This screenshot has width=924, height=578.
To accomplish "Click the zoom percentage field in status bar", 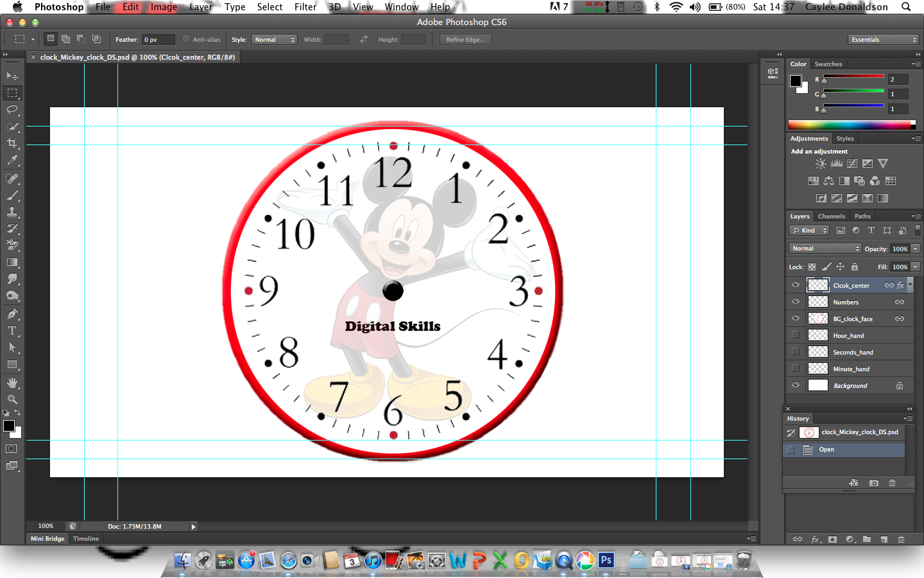I will pyautogui.click(x=46, y=526).
